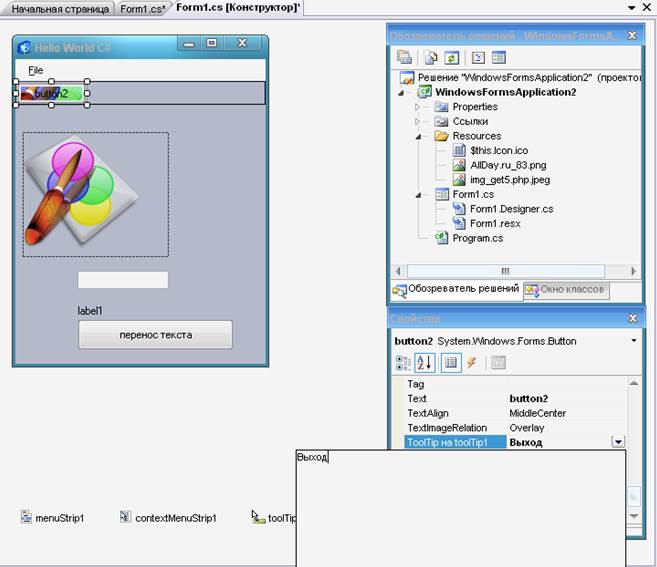
Task: Select the contextMenuStrip1 component in the tray
Action: [x=168, y=518]
